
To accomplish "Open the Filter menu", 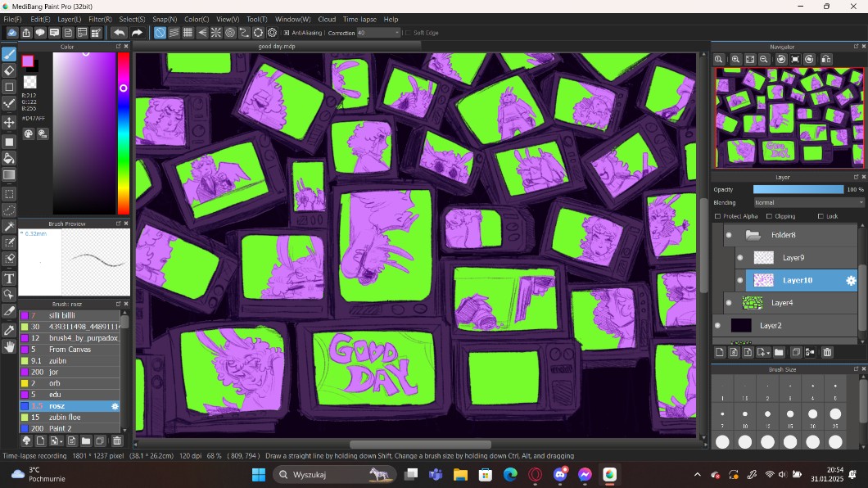I will pyautogui.click(x=100, y=19).
